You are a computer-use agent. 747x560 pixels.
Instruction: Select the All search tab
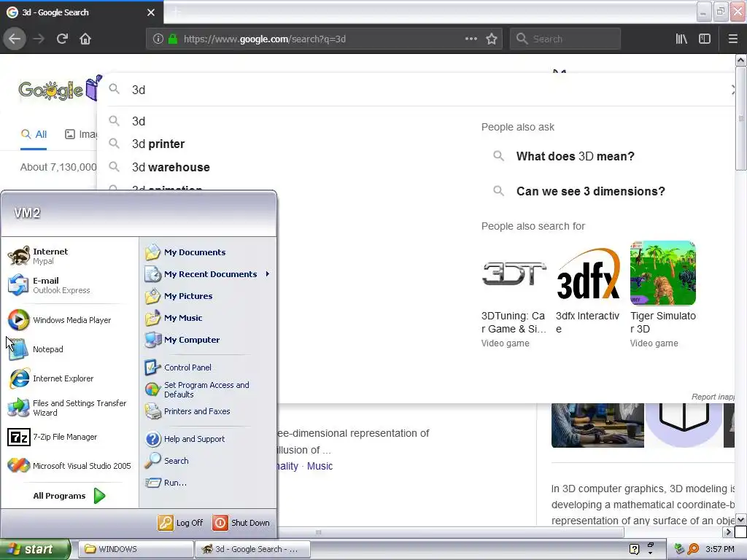point(34,134)
